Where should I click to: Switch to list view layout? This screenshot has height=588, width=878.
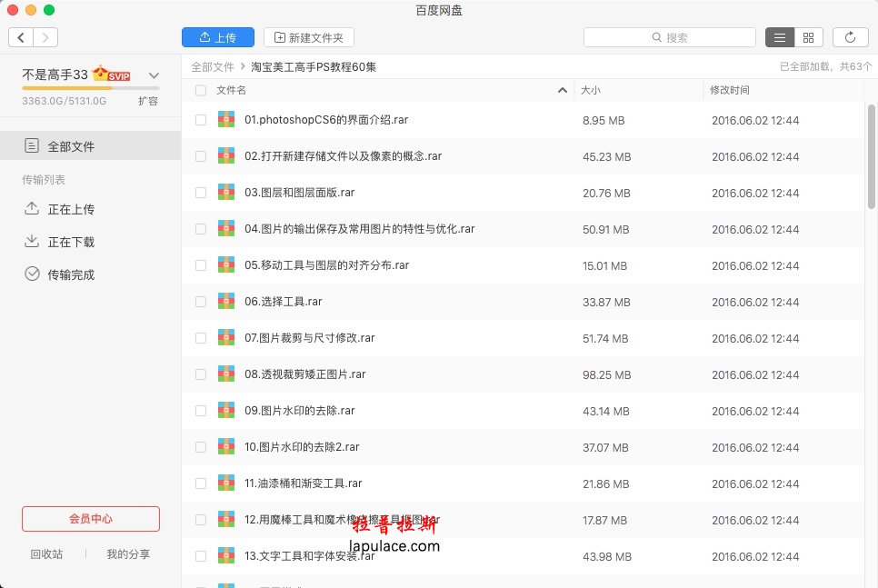[x=780, y=37]
